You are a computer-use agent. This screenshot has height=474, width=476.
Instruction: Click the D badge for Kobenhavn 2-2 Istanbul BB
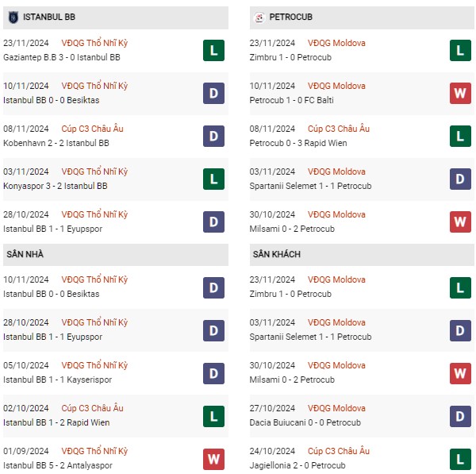point(213,136)
